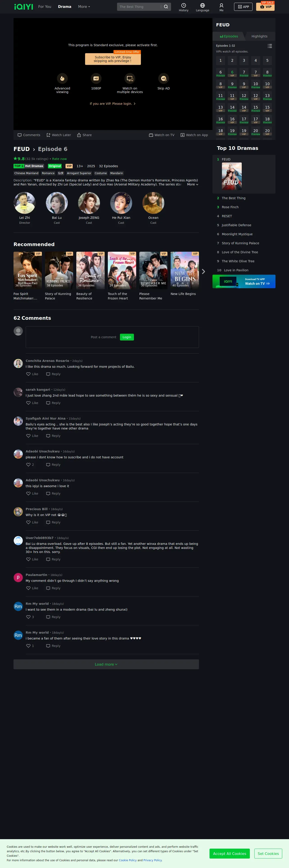This screenshot has width=289, height=868.
Task: Like Paulamartin's comment with heart
Action: click(28, 588)
